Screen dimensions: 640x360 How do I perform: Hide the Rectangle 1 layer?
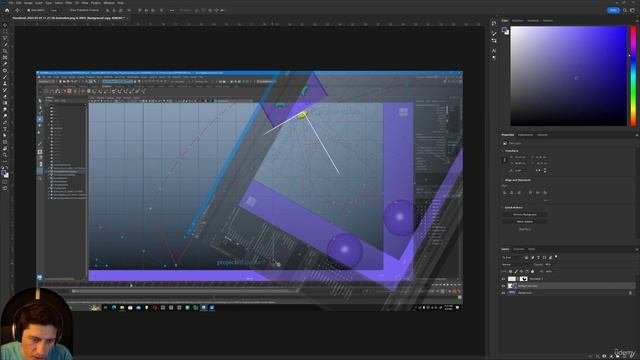pos(504,279)
